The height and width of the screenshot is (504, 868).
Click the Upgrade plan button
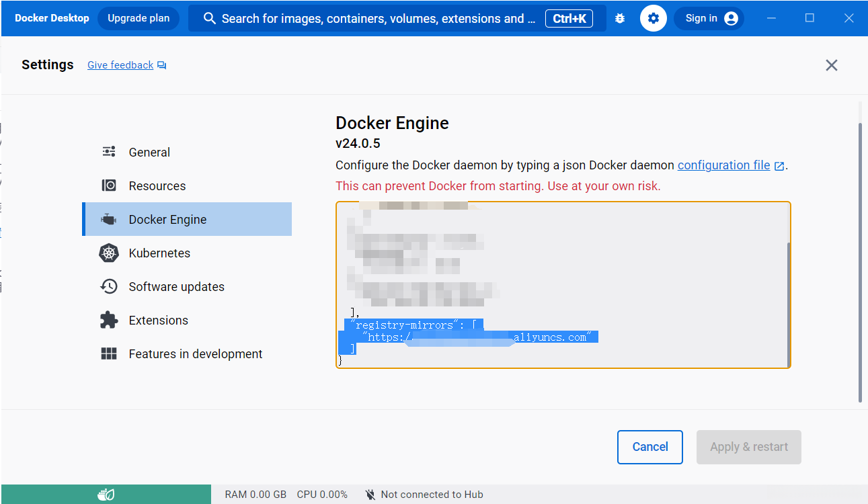point(139,19)
